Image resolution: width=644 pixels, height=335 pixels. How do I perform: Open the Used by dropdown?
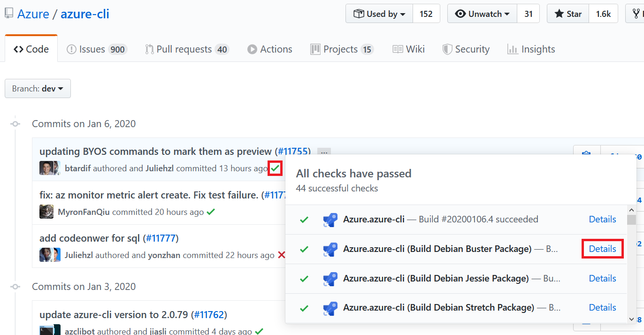[379, 14]
